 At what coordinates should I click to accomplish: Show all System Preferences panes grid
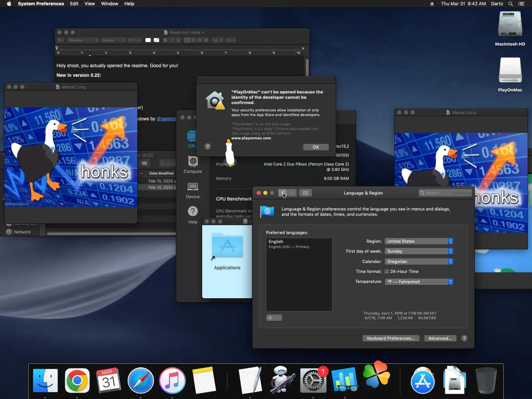pyautogui.click(x=305, y=193)
